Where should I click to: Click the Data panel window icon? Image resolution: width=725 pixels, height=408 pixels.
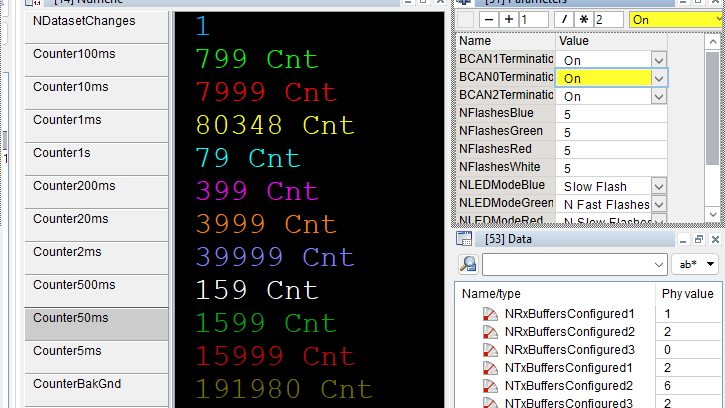(464, 239)
